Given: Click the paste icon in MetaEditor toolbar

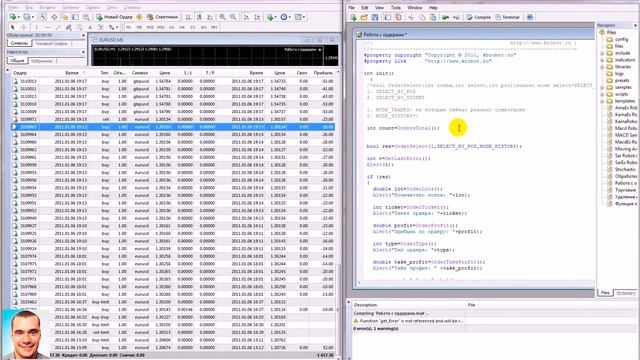Looking at the screenshot, I should [x=433, y=17].
